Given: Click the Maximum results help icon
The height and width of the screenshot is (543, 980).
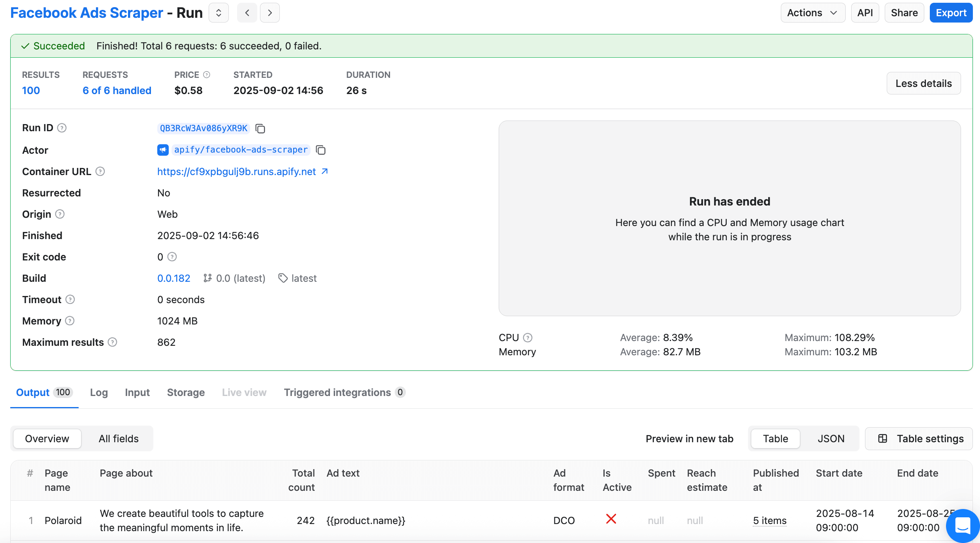Looking at the screenshot, I should 112,342.
